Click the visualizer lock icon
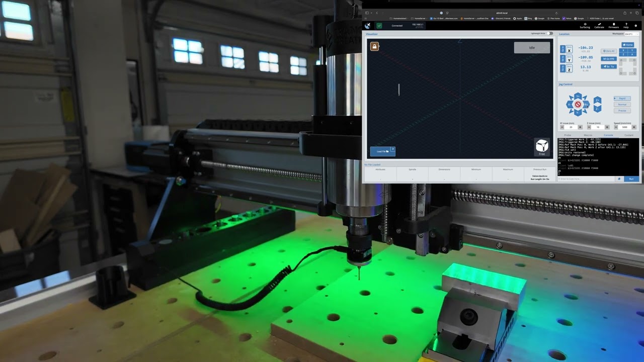 374,46
